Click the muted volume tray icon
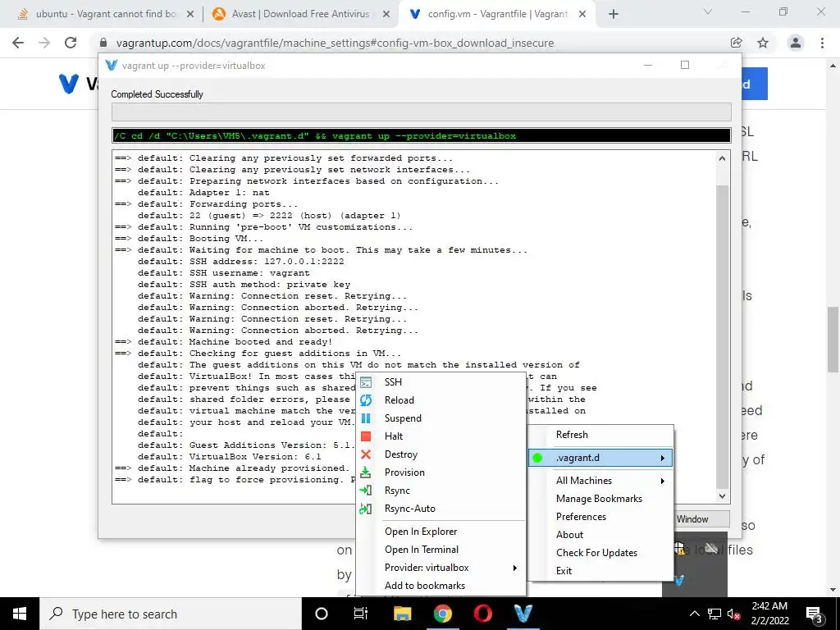 733,614
